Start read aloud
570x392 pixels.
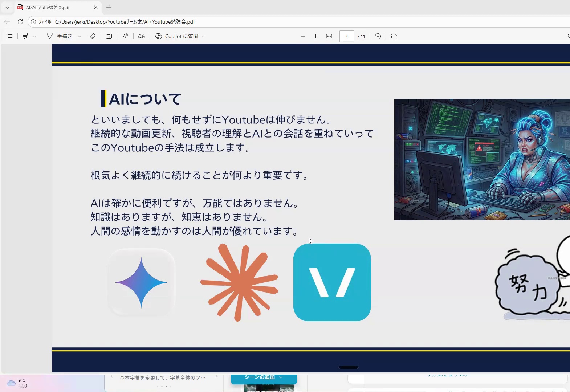pos(125,36)
